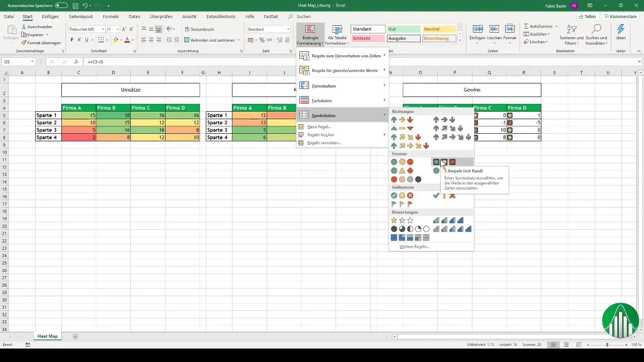Screen dimensions: 644x362
Task: Choose the circle, triangle, diamond shapes set
Action: 402,170
